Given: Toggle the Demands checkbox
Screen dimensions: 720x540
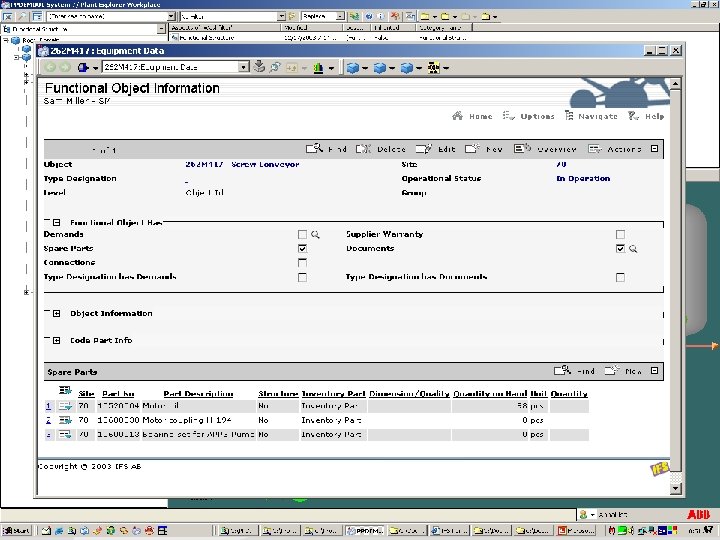Looking at the screenshot, I should (302, 235).
